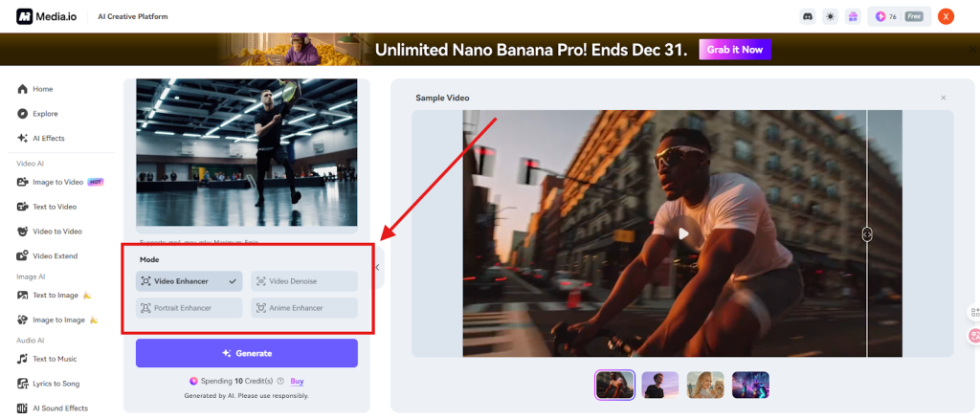Select Text to Music tool
Viewport: 980px width, 420px height.
pos(54,359)
